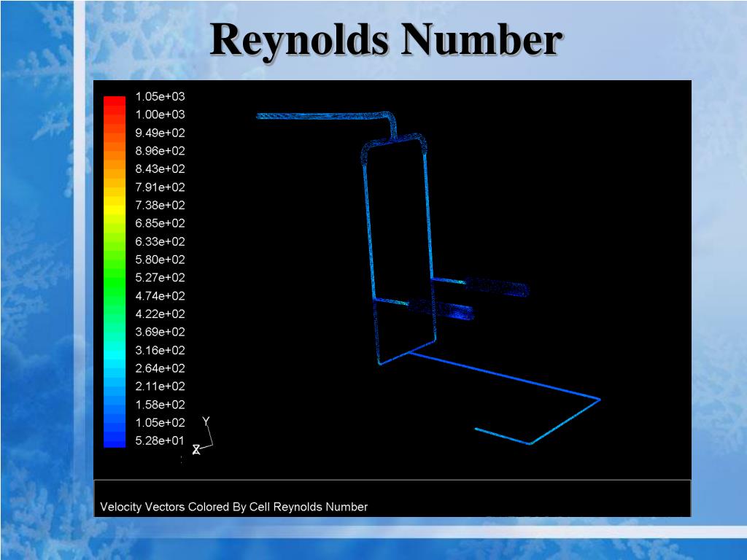Select the legend value 6.33e+02
Image resolution: width=747 pixels, height=560 pixels.
tap(160, 241)
